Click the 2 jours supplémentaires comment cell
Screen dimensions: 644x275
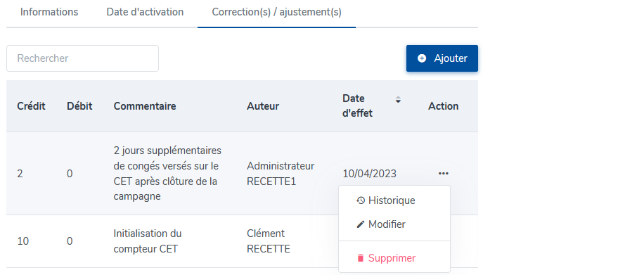[167, 174]
